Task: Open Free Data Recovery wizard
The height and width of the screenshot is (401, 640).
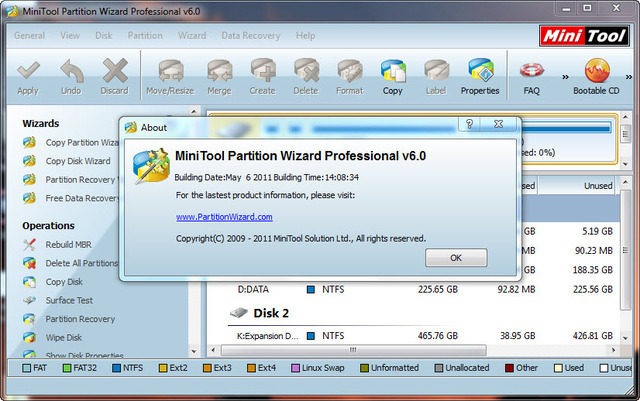Action: pyautogui.click(x=70, y=198)
